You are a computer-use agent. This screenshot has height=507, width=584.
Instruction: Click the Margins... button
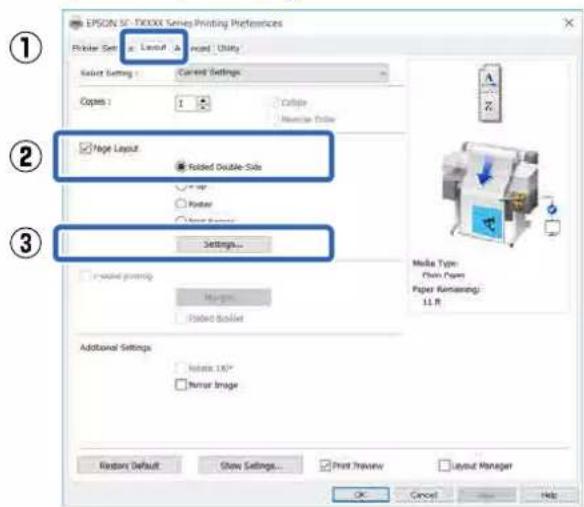(x=223, y=298)
